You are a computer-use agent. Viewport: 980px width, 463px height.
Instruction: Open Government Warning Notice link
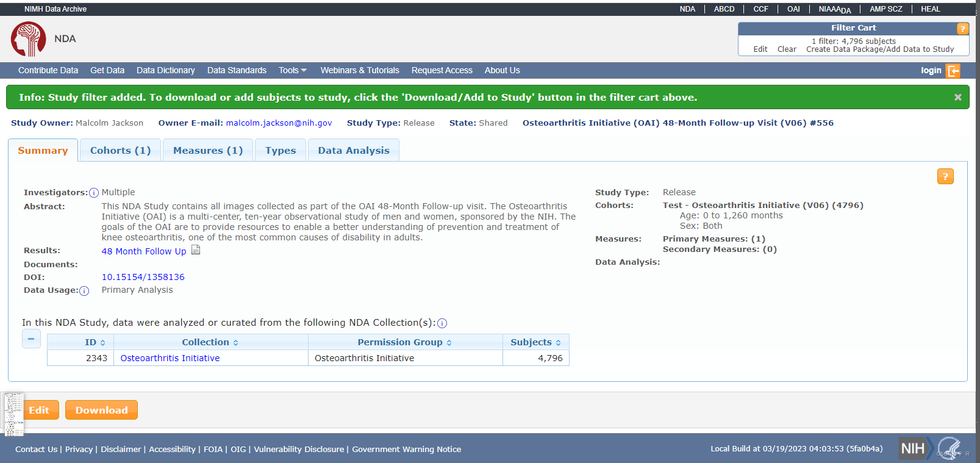click(406, 449)
